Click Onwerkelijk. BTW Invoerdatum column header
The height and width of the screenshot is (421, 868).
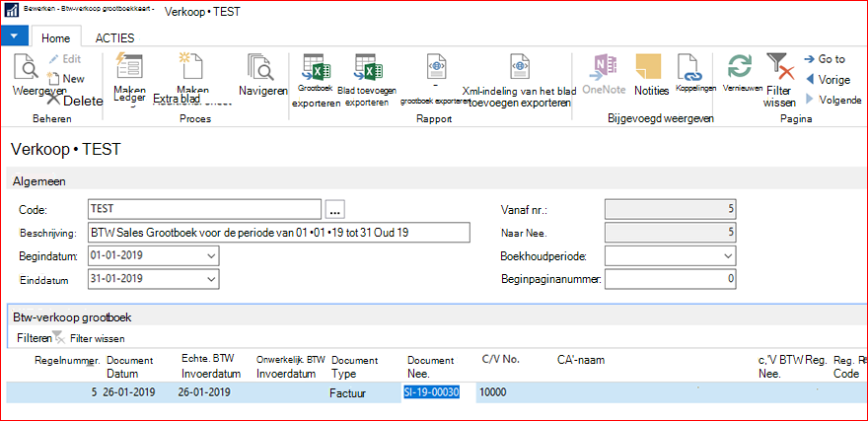point(291,367)
